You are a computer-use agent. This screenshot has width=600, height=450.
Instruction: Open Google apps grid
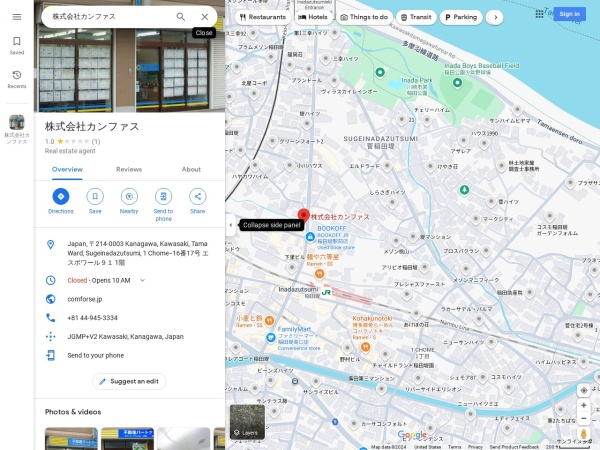[x=540, y=14]
